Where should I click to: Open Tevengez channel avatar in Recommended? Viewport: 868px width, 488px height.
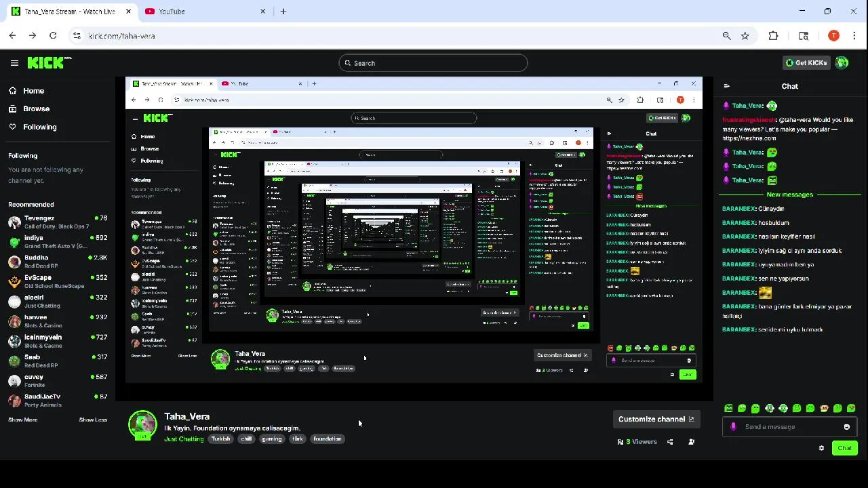point(14,222)
